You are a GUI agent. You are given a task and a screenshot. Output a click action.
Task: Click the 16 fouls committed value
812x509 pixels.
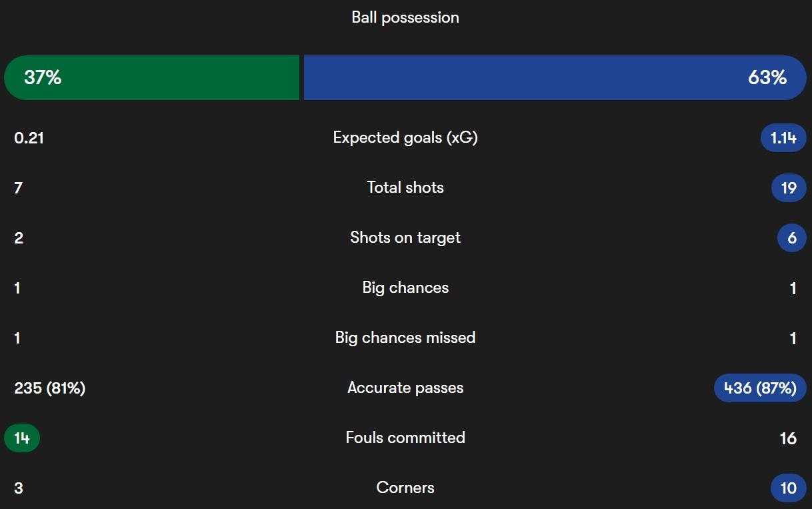tap(788, 438)
